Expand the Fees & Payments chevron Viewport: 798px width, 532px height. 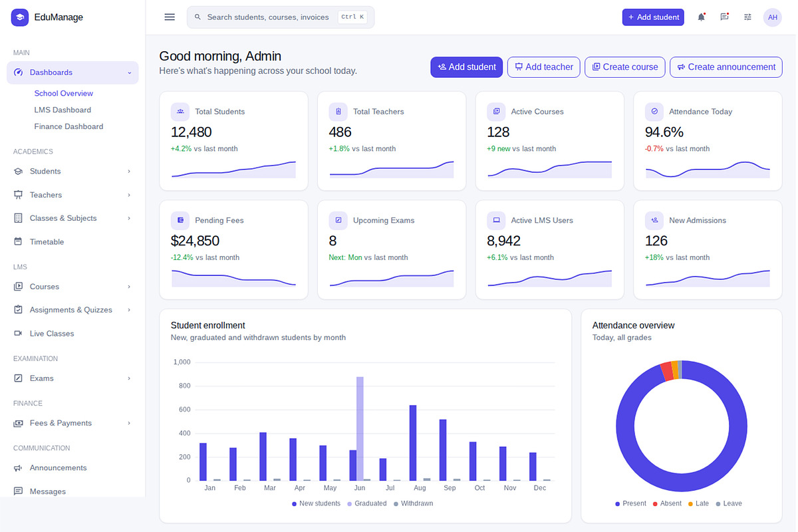tap(129, 423)
